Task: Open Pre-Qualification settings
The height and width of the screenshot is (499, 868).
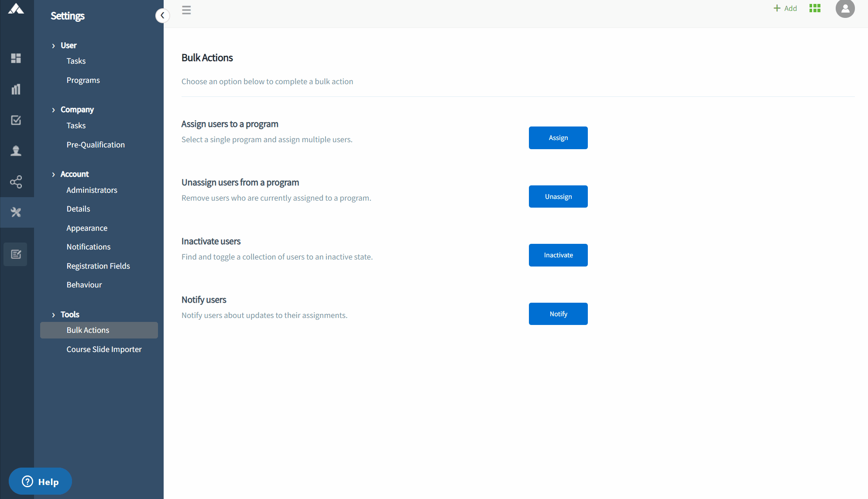Action: pos(96,145)
